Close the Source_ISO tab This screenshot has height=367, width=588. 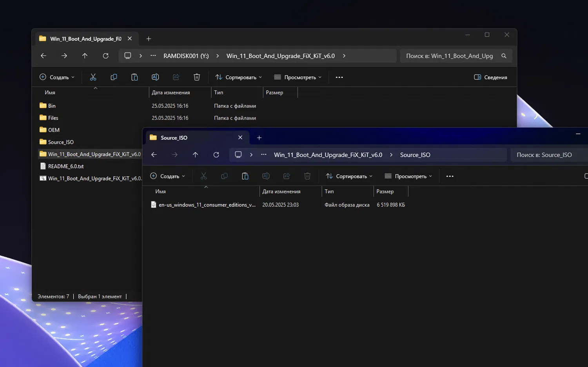(240, 138)
